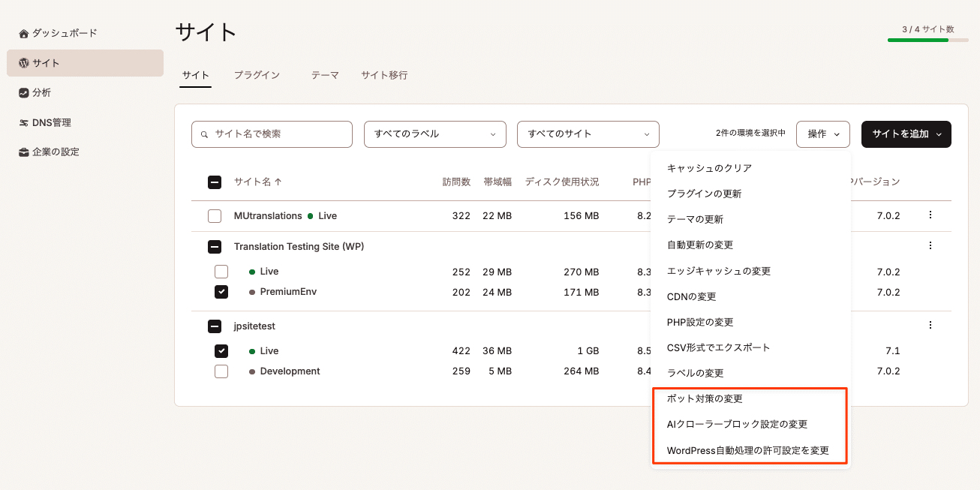Click the 訪問数 column header

click(456, 182)
